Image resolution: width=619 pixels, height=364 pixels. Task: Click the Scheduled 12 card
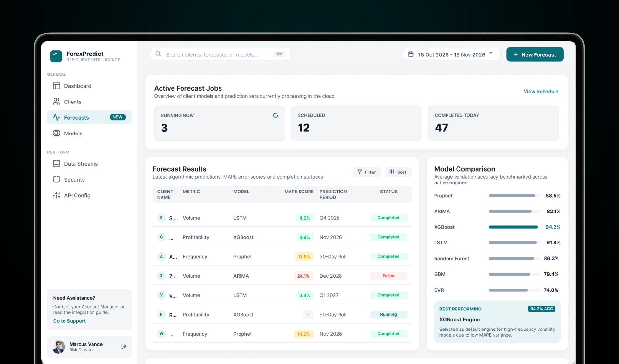357,123
